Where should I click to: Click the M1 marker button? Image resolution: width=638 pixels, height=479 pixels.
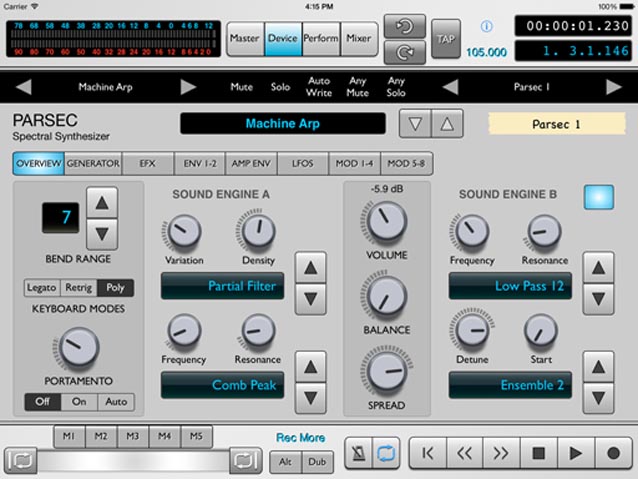[x=69, y=436]
